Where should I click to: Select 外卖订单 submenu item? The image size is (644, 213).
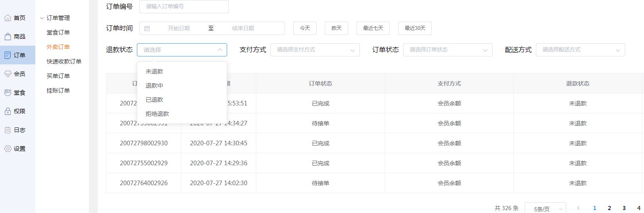[x=58, y=47]
